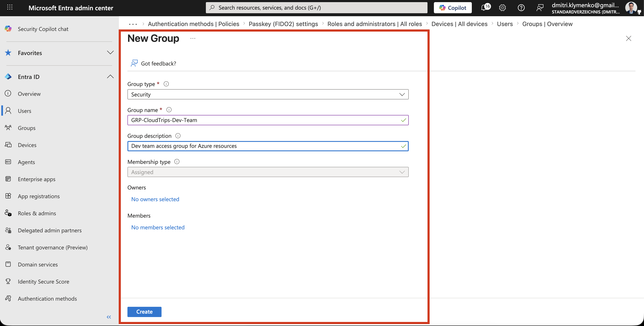Screen dimensions: 644x326
Task: Click No owners selected link
Action: (x=155, y=199)
